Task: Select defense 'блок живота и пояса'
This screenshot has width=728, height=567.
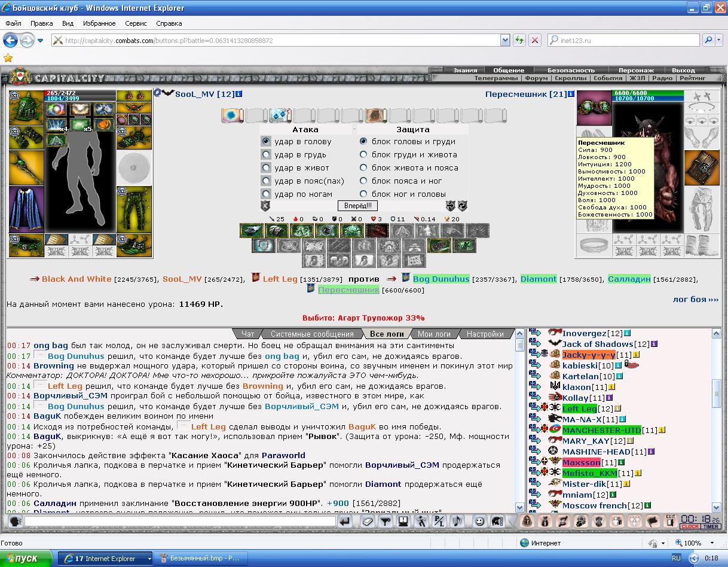Action: coord(363,168)
